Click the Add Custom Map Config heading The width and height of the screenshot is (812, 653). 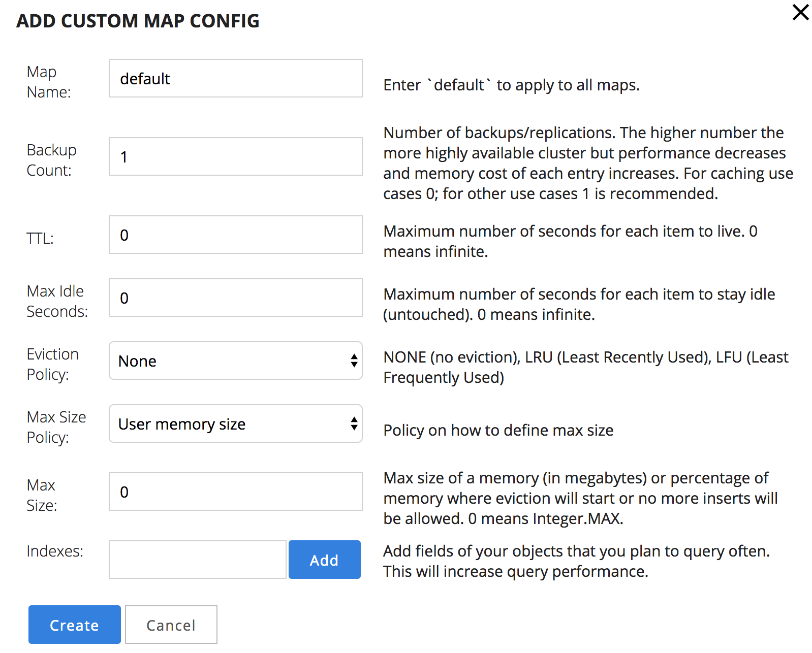pos(138,21)
